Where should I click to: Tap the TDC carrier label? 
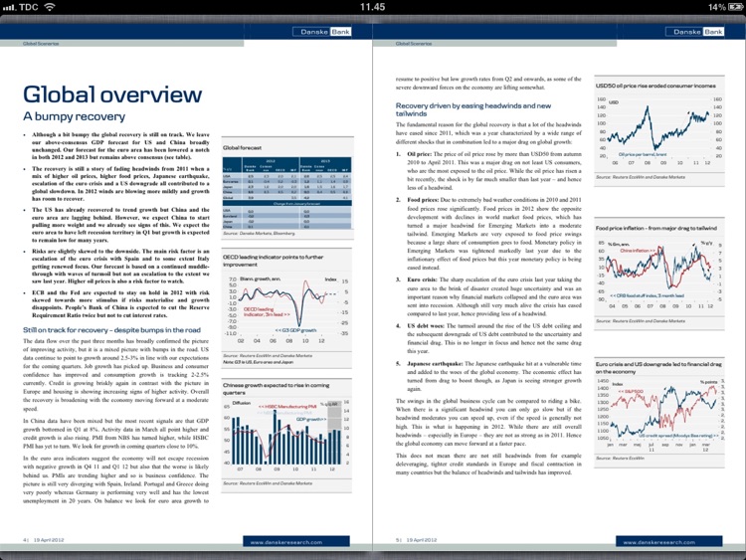tap(29, 7)
